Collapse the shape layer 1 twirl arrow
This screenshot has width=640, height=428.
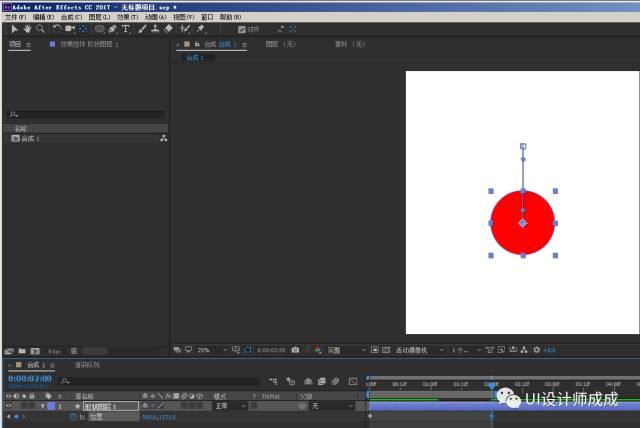pos(42,406)
